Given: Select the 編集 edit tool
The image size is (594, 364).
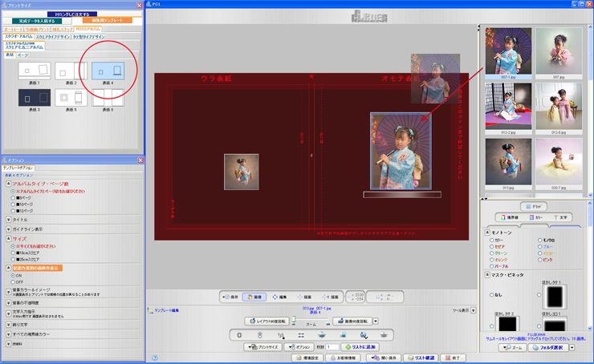Looking at the screenshot, I should coord(280,297).
